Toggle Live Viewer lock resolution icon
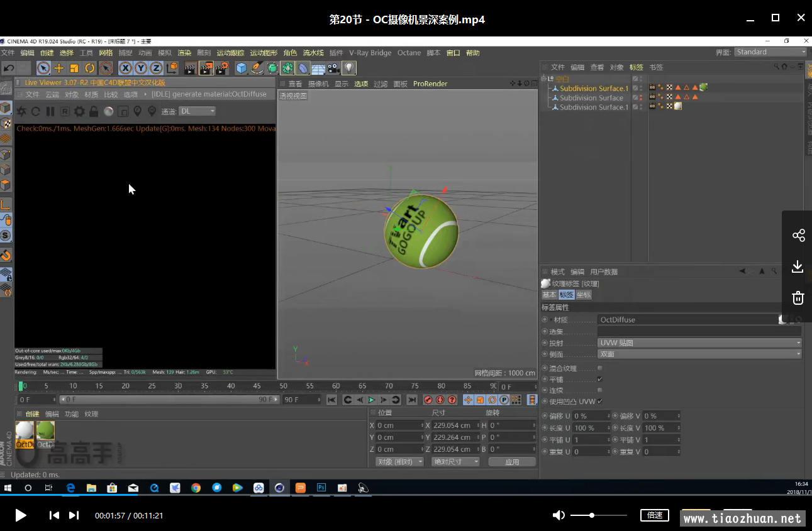This screenshot has height=531, width=812. click(x=94, y=111)
